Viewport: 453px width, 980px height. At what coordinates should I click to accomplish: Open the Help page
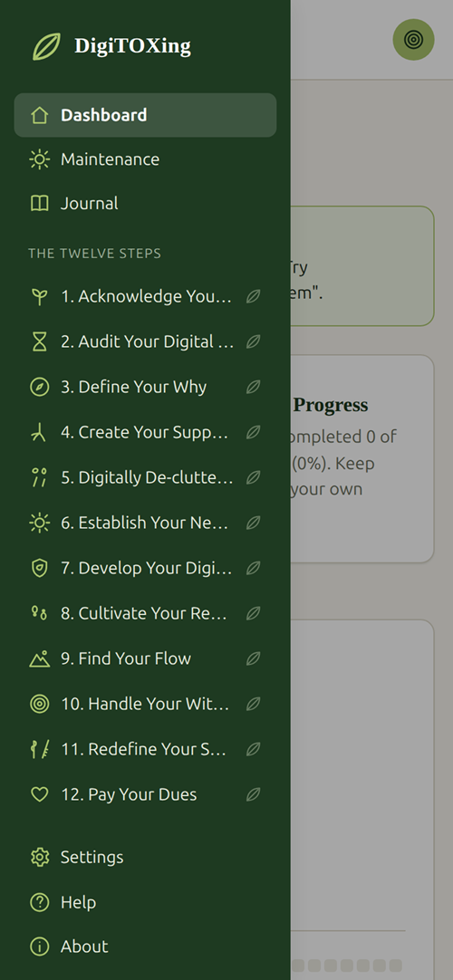145,902
